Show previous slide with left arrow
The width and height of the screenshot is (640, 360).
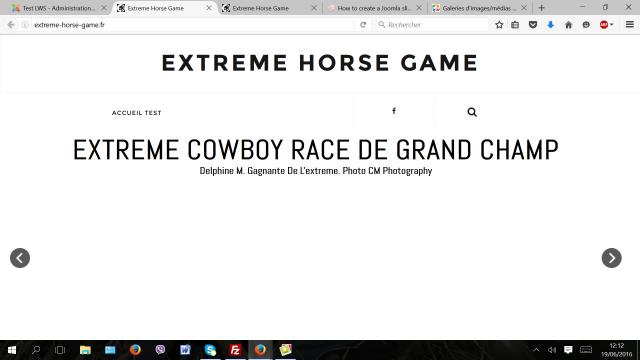20,258
